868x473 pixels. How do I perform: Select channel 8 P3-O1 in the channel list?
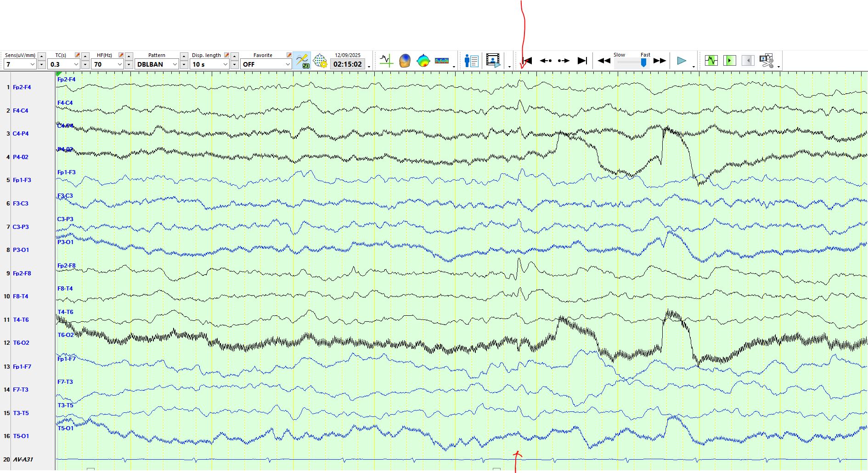(x=21, y=250)
